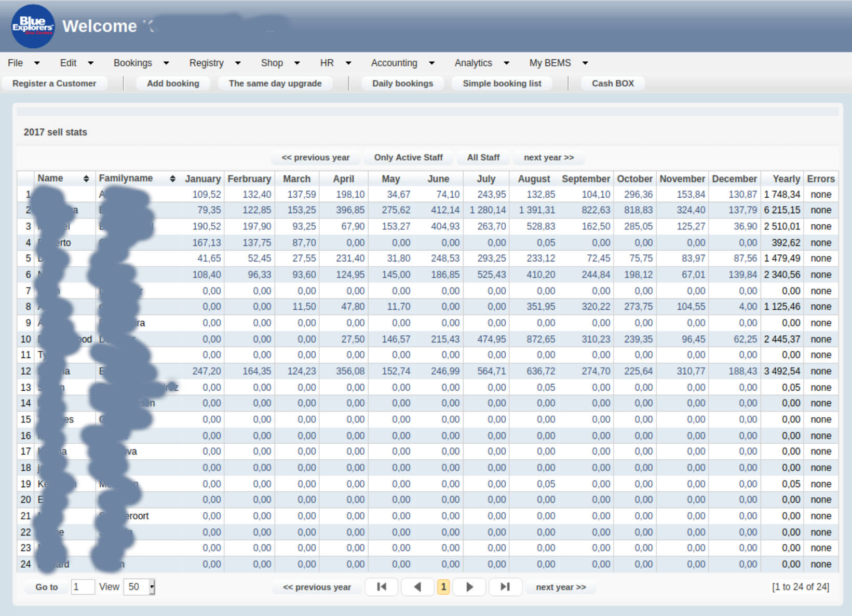Select yearly total 6 215,15
Image resolution: width=852 pixels, height=616 pixels.
(x=782, y=210)
